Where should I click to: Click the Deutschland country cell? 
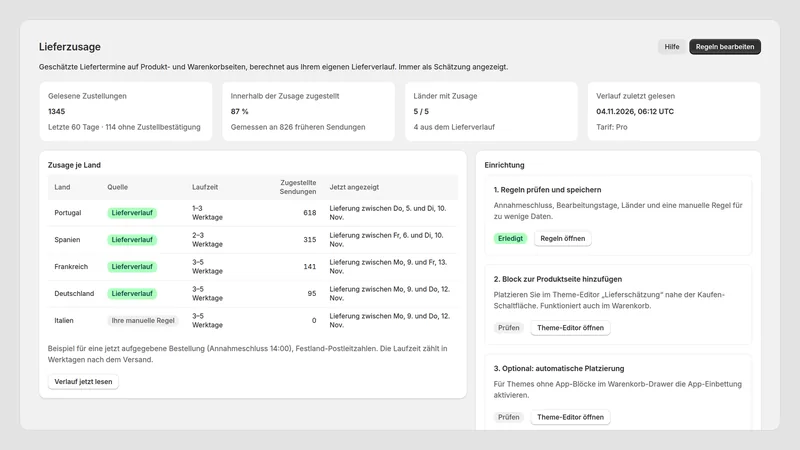[74, 294]
